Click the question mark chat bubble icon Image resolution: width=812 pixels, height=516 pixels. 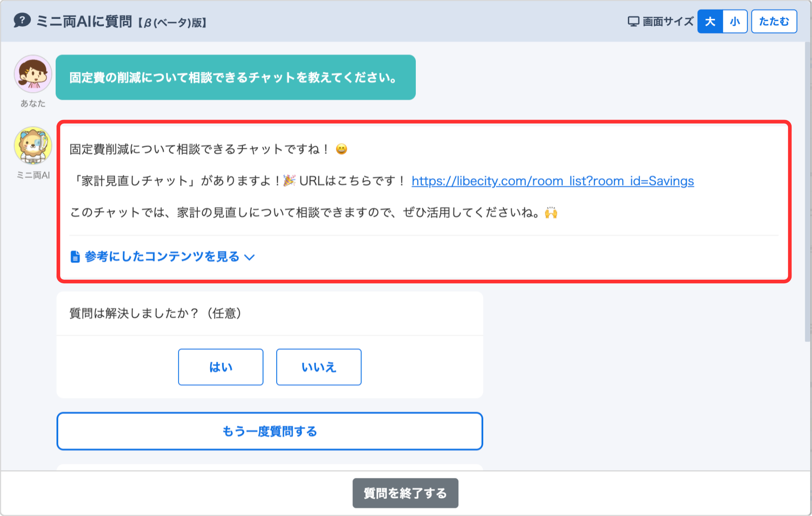coord(22,20)
